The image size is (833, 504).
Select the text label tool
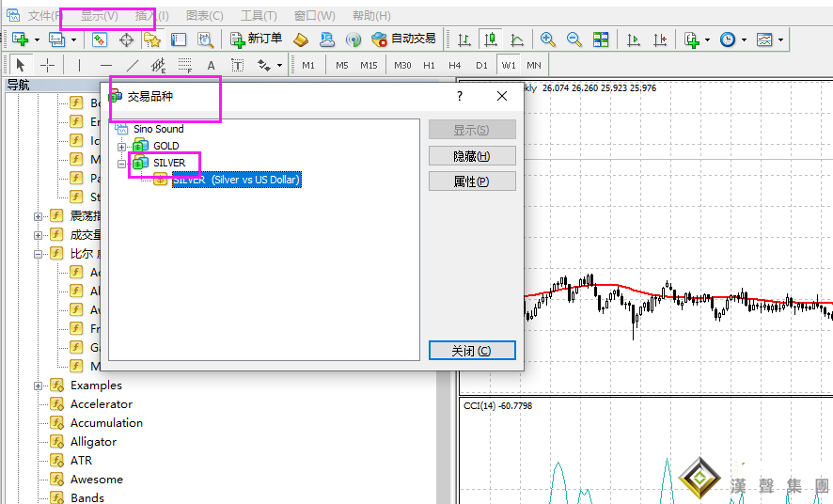[211, 65]
